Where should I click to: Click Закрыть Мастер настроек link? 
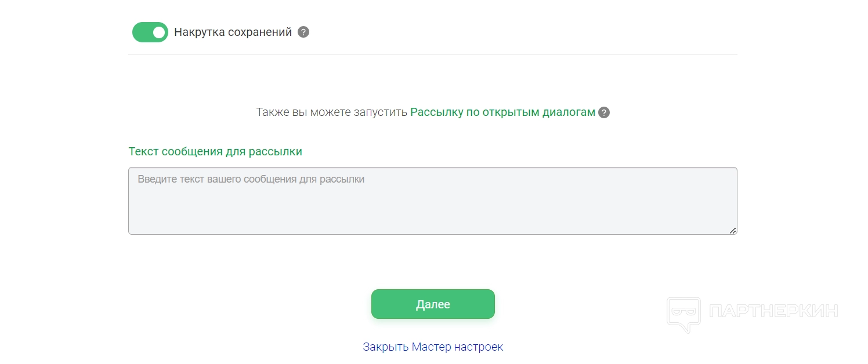pos(433,347)
